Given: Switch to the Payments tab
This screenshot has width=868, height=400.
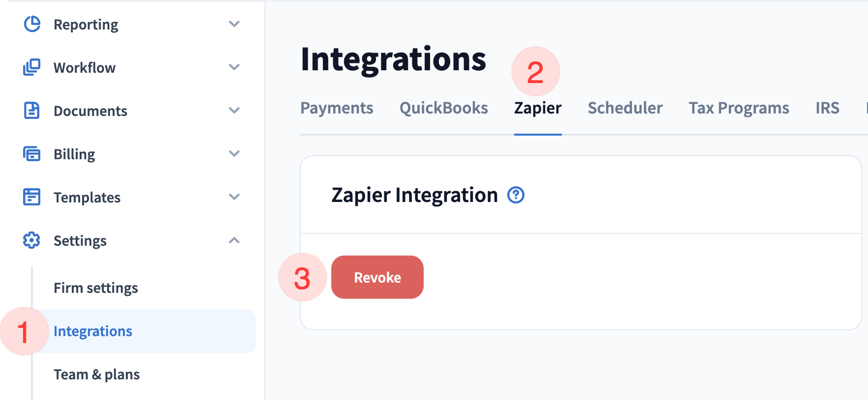Looking at the screenshot, I should [x=337, y=108].
